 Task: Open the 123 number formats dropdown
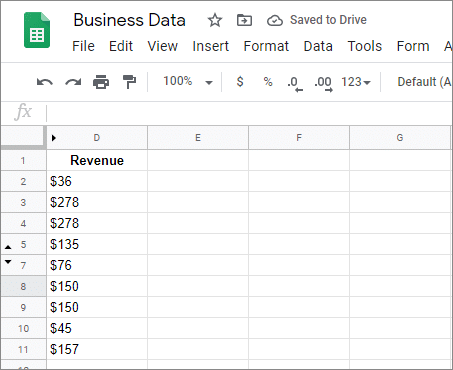pyautogui.click(x=356, y=82)
